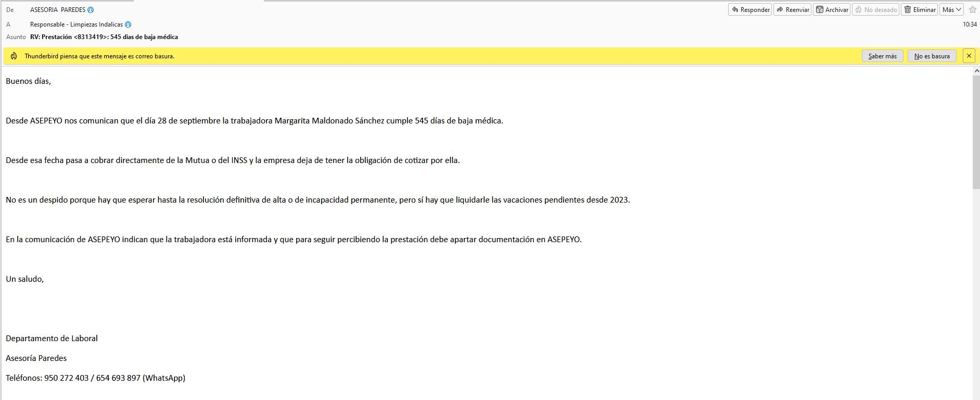This screenshot has width=980, height=400.
Task: Click the greyed-out No deseado button
Action: [x=875, y=9]
